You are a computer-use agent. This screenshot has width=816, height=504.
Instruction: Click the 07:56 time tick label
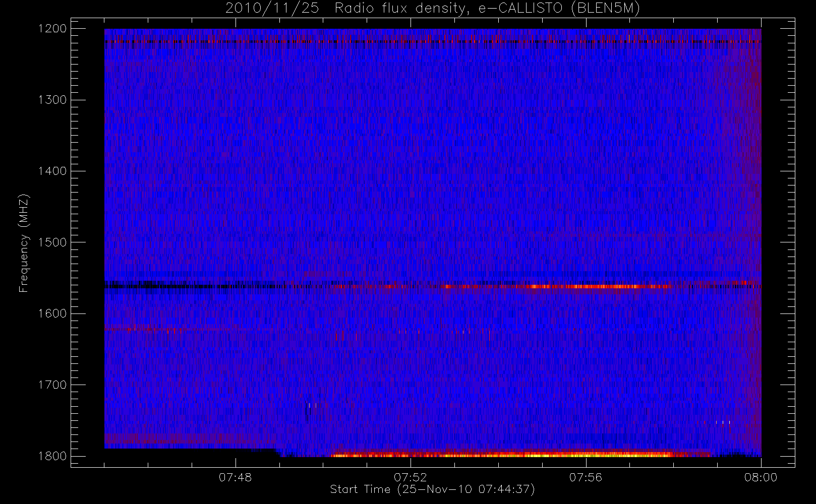coord(586,477)
